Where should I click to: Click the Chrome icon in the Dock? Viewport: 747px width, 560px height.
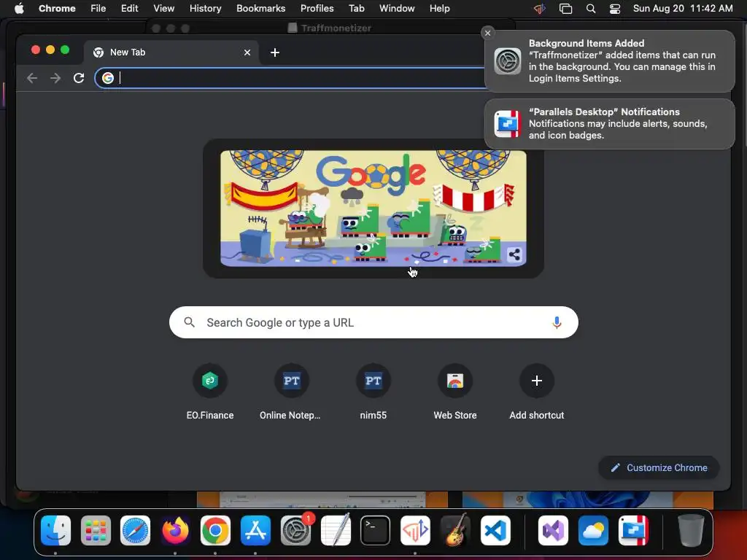[215, 530]
